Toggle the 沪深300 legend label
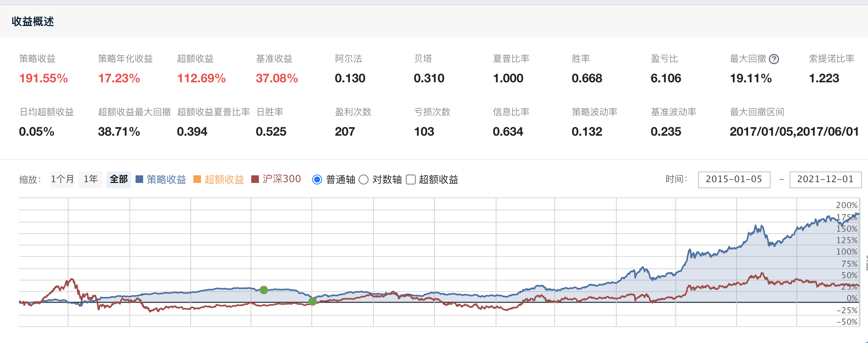Screen dimensions: 868x343 [x=282, y=179]
